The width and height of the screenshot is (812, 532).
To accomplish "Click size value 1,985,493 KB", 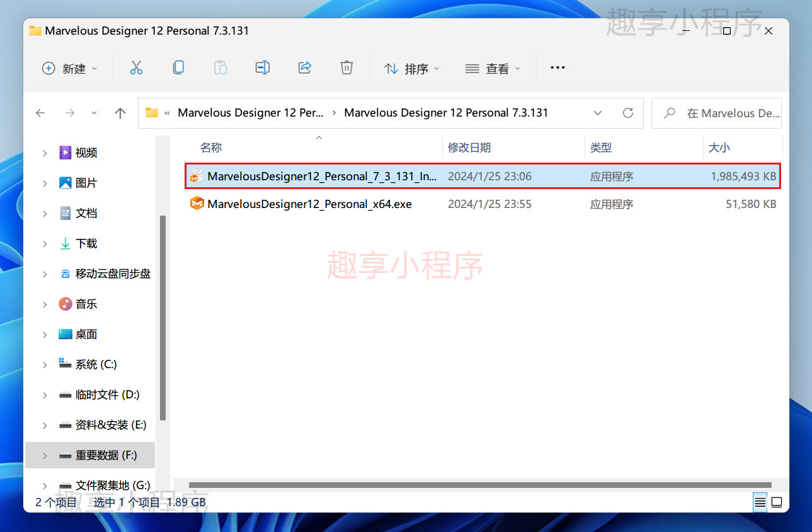I will pos(743,176).
